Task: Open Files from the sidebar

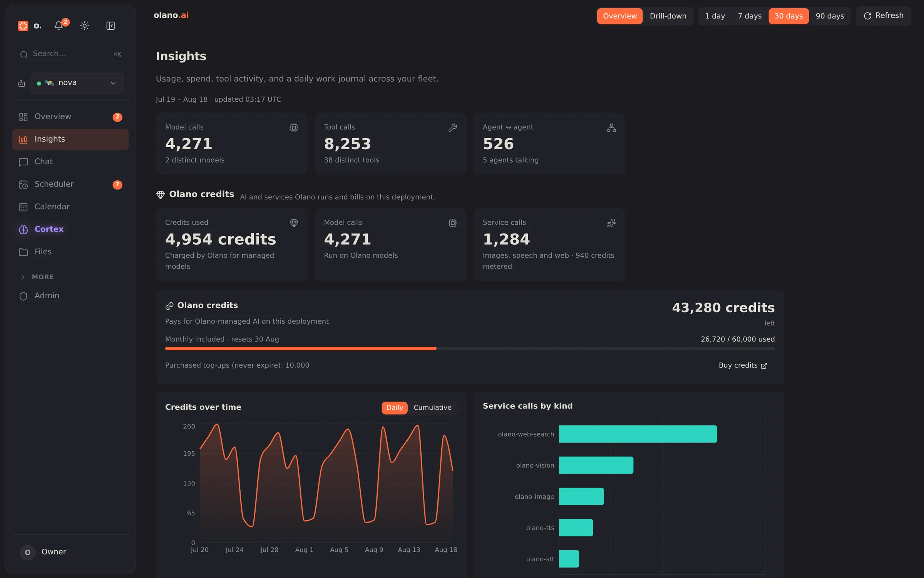Action: [x=70, y=252]
